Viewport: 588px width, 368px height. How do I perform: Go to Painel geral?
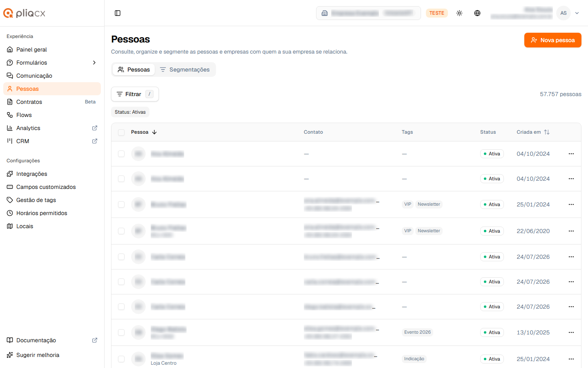click(52, 49)
